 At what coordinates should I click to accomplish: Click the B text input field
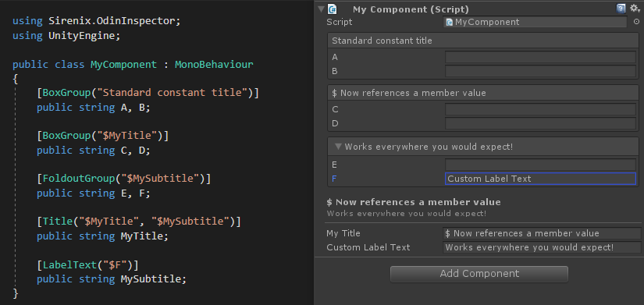(540, 71)
